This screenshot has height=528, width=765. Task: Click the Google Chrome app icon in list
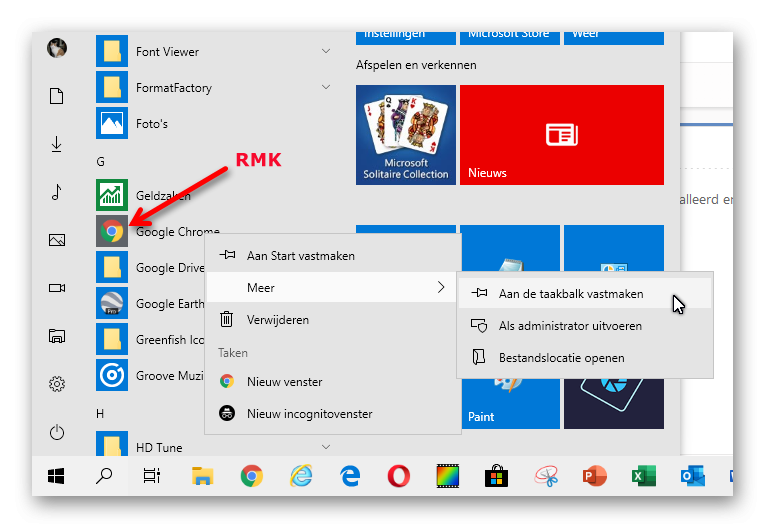[x=112, y=231]
